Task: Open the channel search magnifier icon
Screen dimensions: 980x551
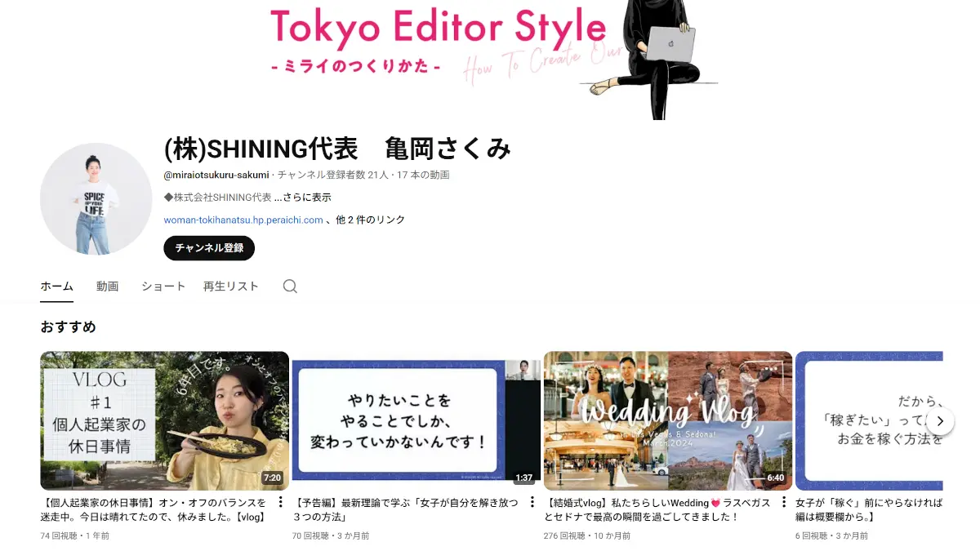Action: click(290, 287)
